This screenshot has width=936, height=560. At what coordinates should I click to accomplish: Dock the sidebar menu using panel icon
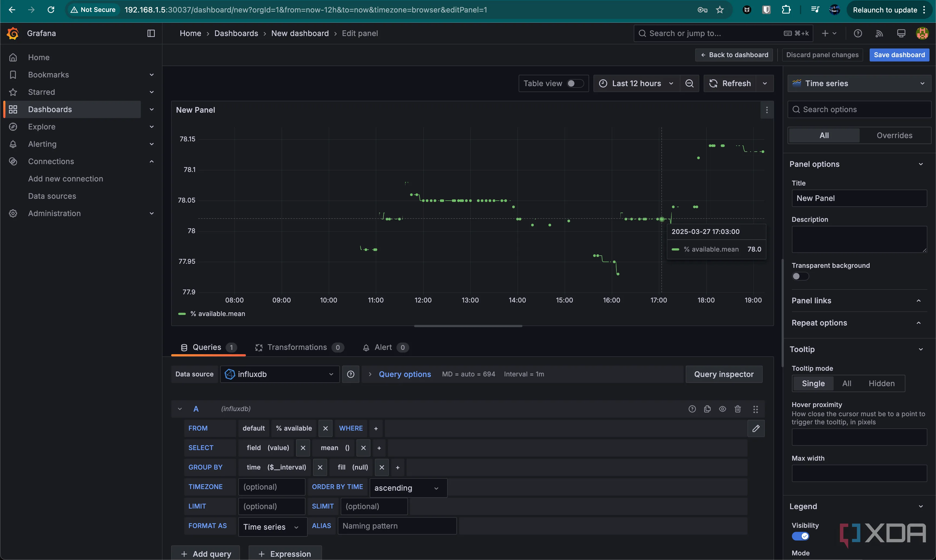point(151,33)
